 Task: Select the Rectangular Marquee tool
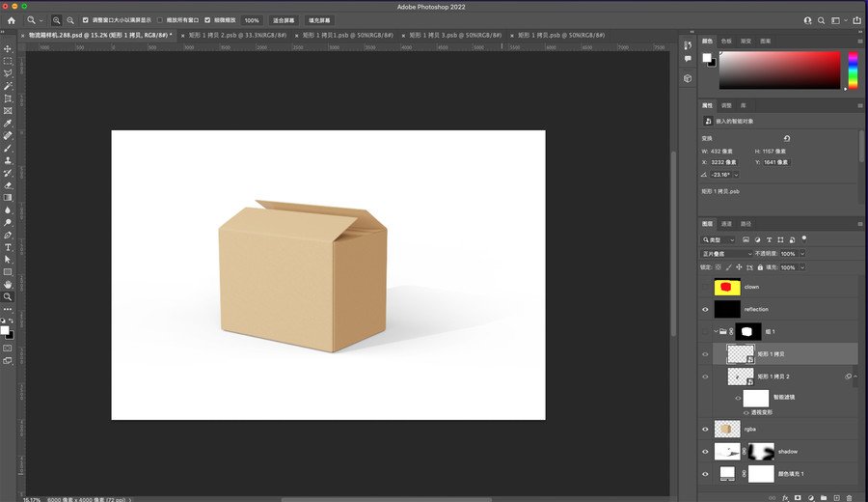[8, 61]
